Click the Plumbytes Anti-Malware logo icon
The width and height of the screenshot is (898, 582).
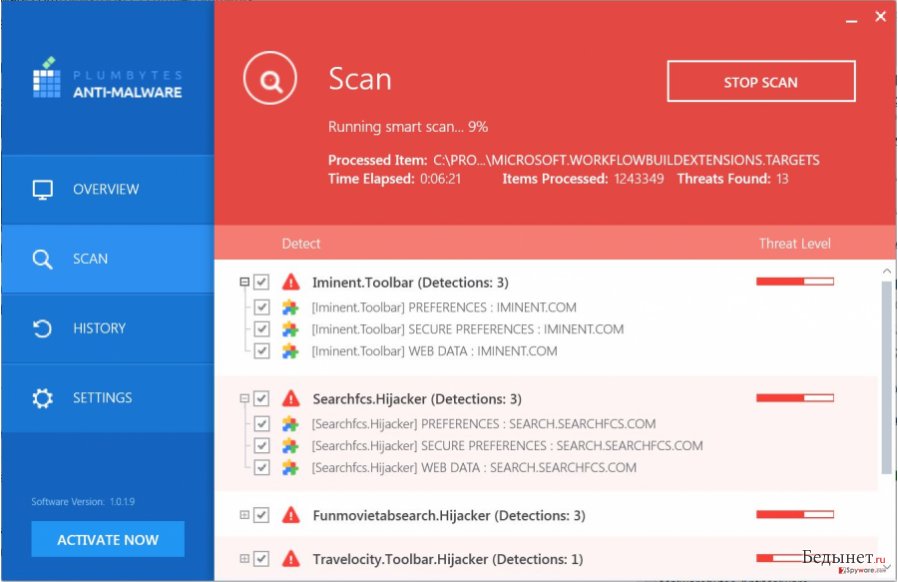[x=47, y=77]
